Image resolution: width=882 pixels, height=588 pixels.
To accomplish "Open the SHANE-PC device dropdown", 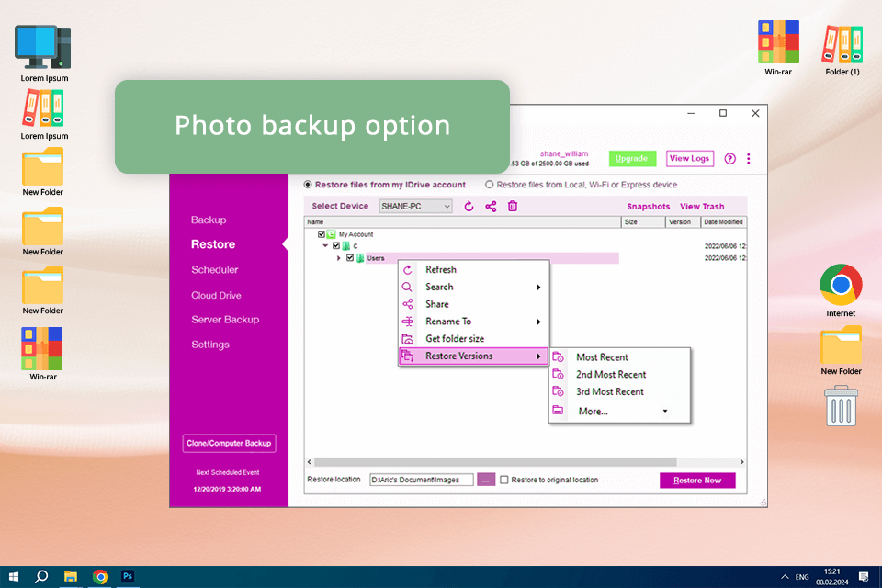I will (415, 207).
